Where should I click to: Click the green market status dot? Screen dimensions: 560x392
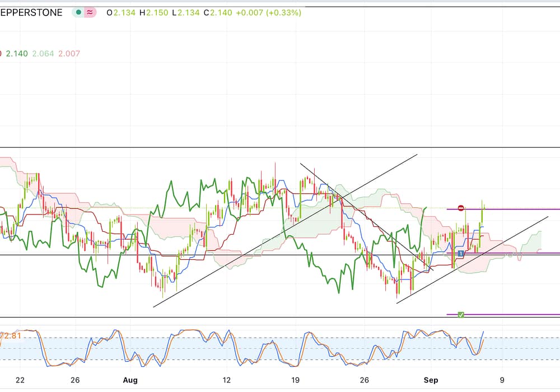[x=79, y=12]
